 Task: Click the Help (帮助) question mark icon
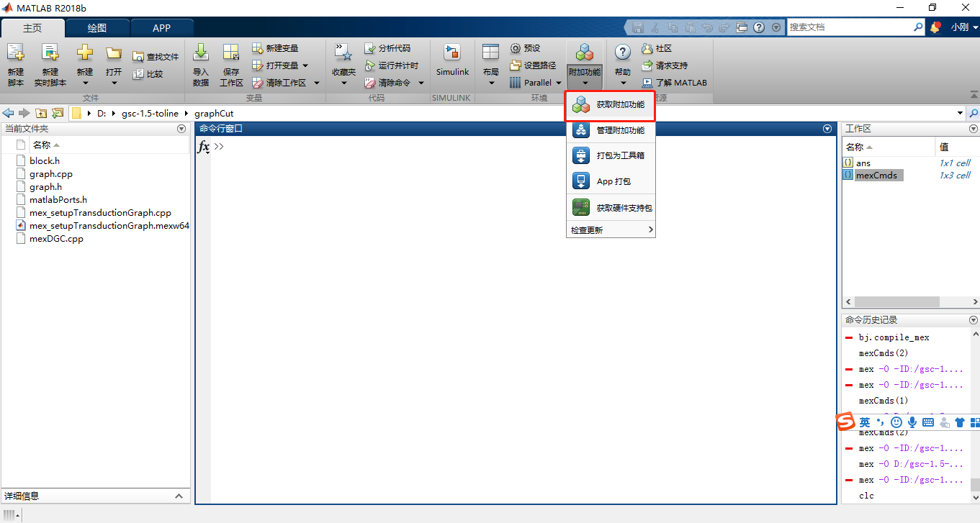(x=623, y=53)
